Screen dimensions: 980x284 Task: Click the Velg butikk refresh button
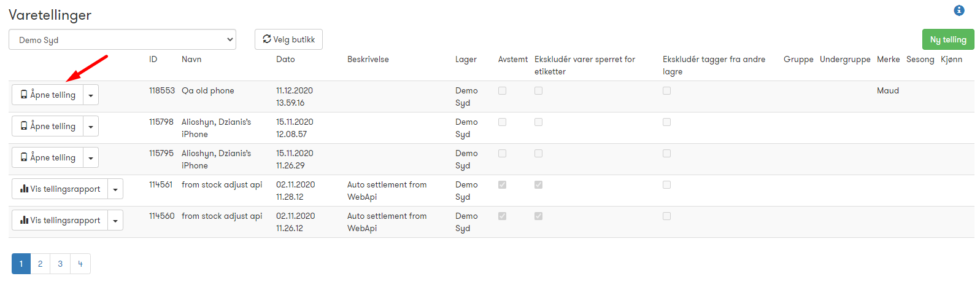288,39
